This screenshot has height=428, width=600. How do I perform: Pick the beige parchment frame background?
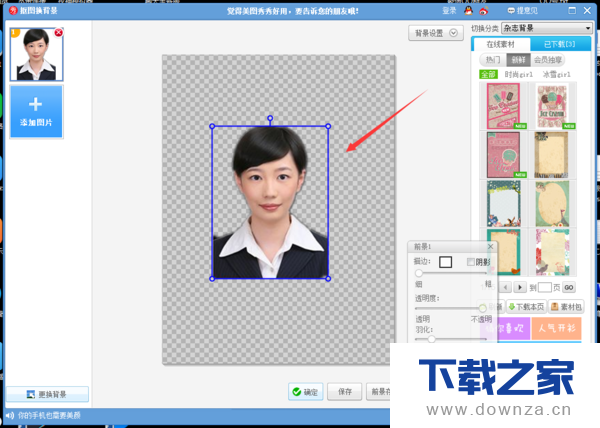(x=552, y=155)
